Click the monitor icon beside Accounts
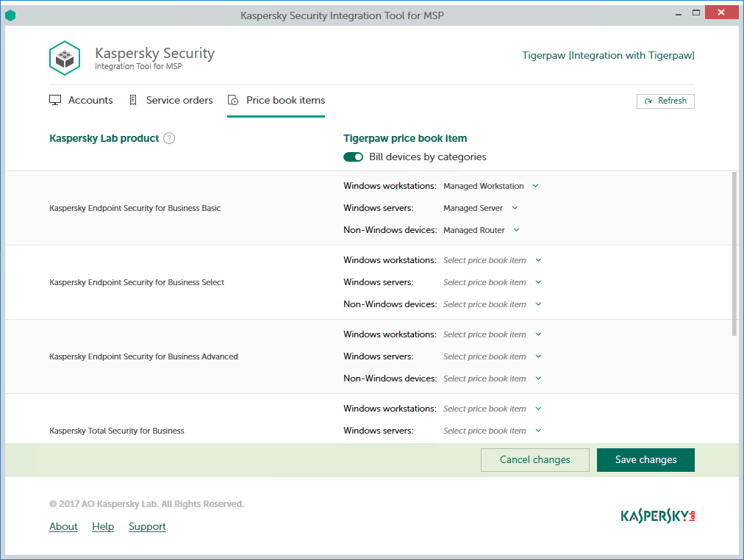 tap(55, 100)
